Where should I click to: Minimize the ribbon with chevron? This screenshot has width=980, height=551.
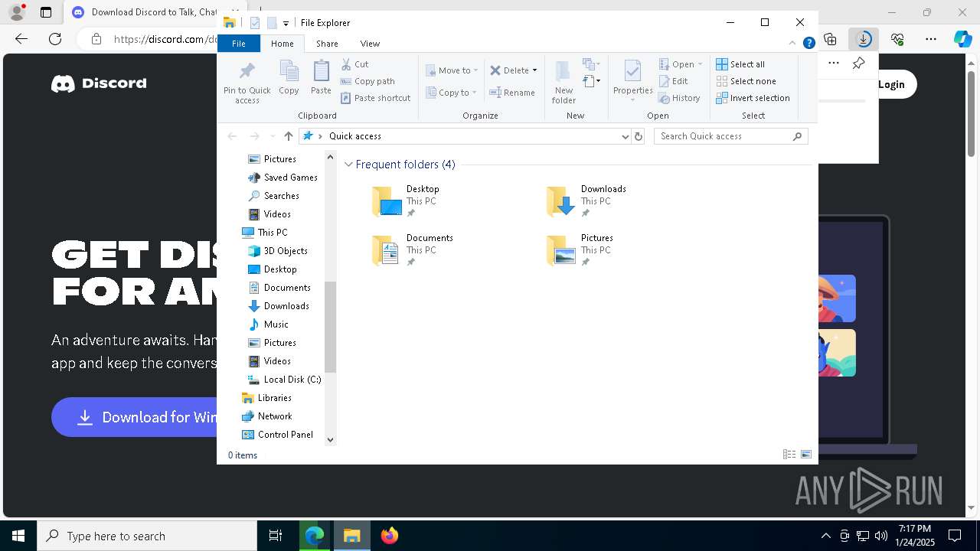coord(792,44)
